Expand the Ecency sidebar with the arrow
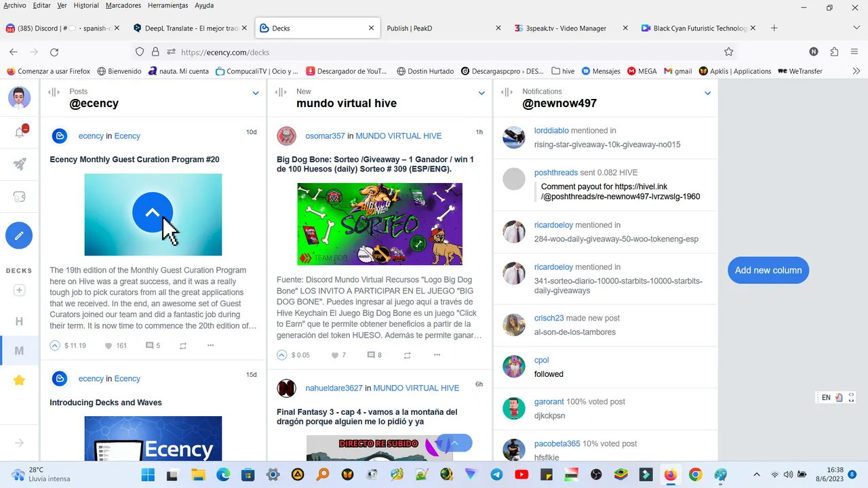 [x=19, y=443]
